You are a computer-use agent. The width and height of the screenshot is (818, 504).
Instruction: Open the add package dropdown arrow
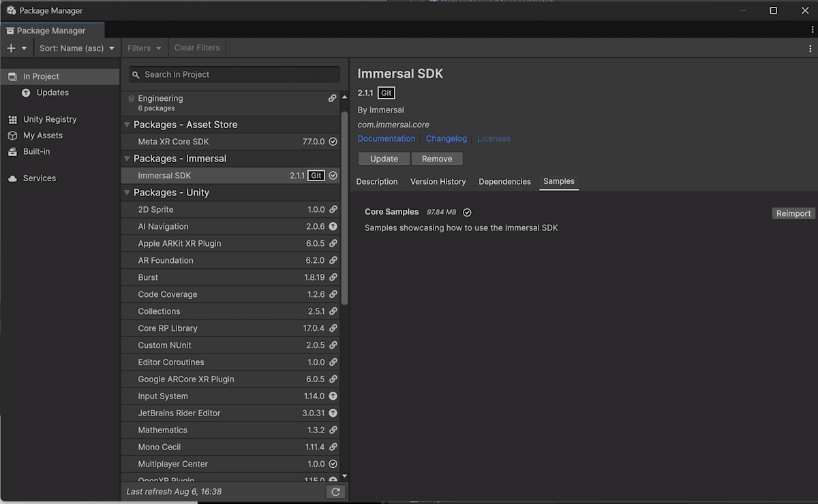[25, 48]
